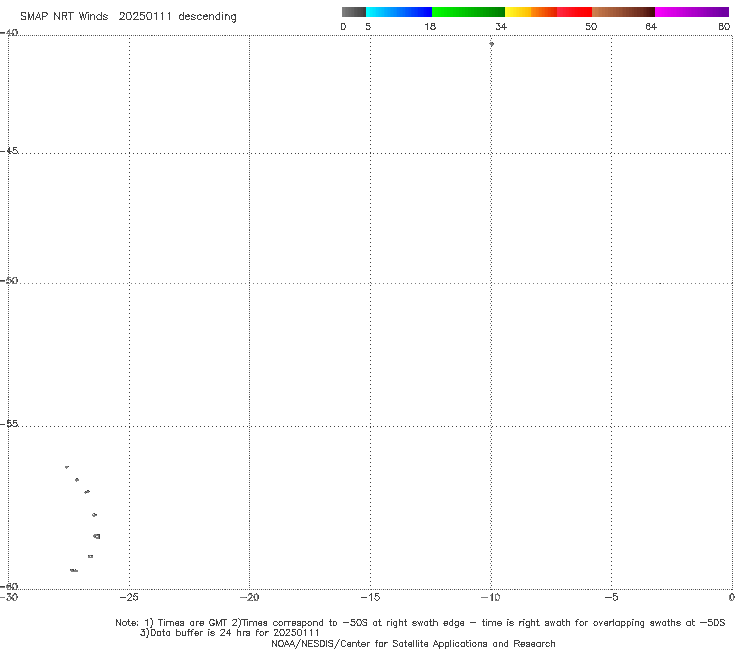Screen dimensions: 740x650
Task: Pick the cyan-blue segment of the color bar
Action: pyautogui.click(x=399, y=12)
